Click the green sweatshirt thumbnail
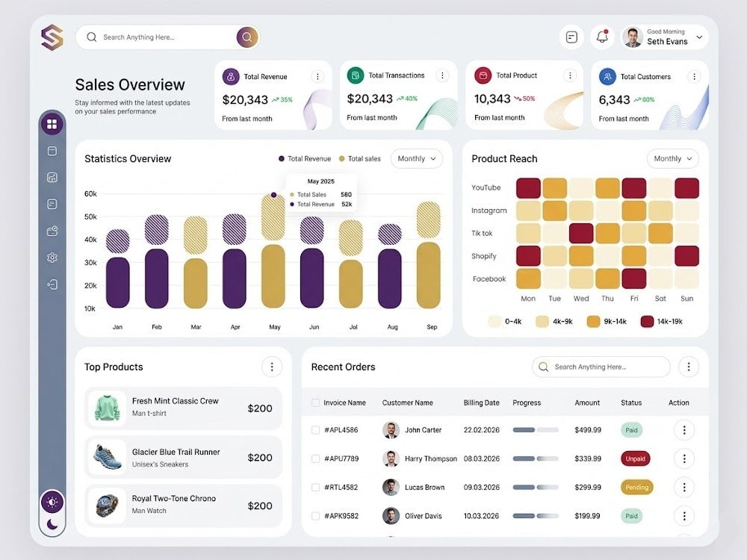 tap(107, 408)
